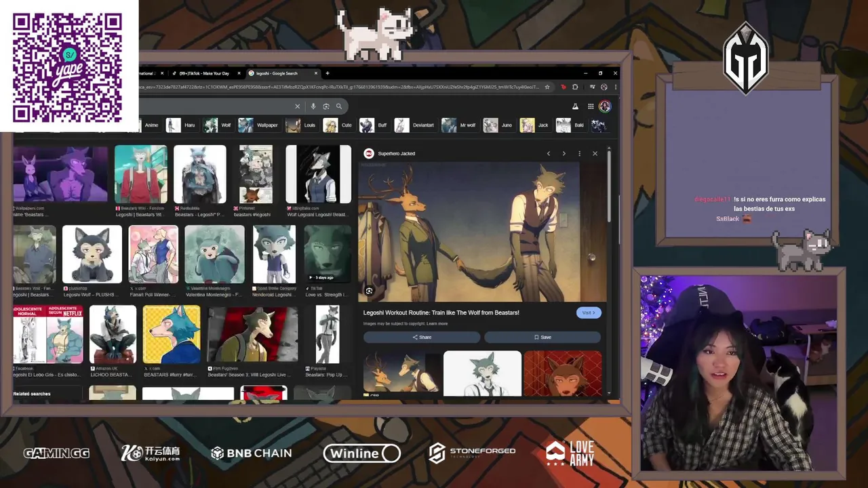Open the Netflix adolescente meme thumbnail
The image size is (868, 488).
click(x=48, y=334)
